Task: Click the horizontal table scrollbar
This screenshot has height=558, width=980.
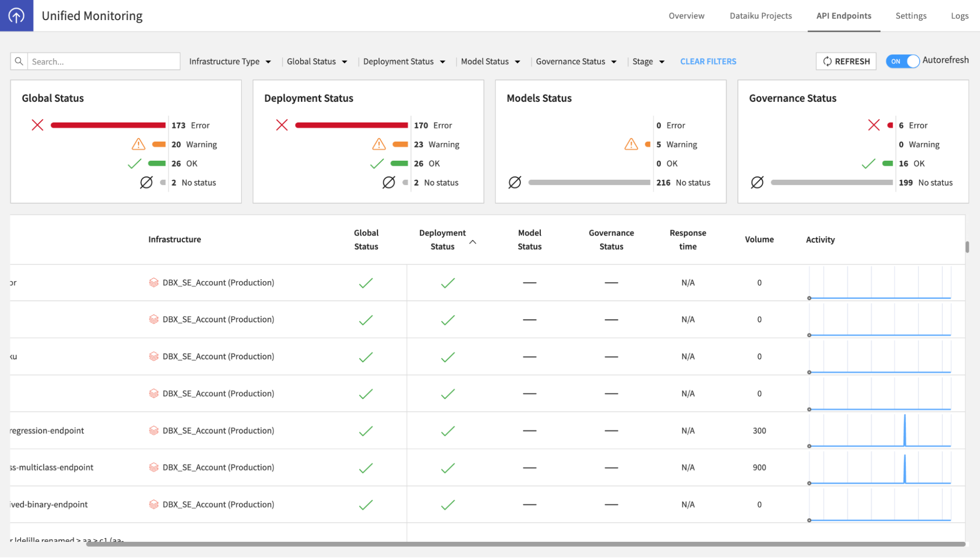Action: (x=526, y=544)
